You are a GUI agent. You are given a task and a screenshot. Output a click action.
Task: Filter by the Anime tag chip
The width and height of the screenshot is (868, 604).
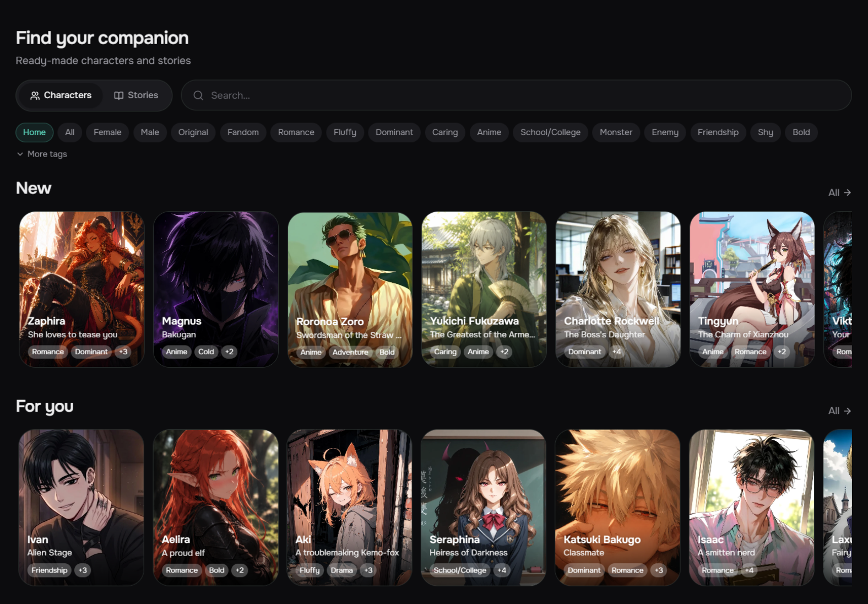[489, 132]
